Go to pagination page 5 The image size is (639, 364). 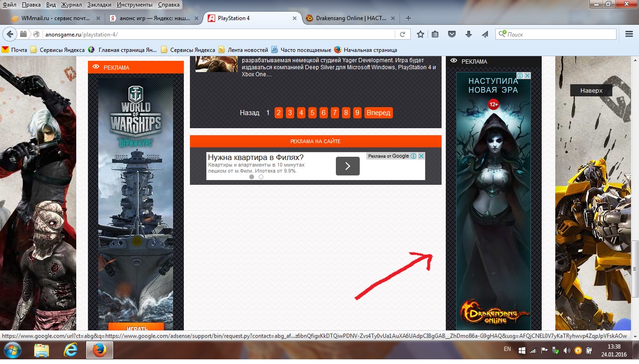click(312, 113)
